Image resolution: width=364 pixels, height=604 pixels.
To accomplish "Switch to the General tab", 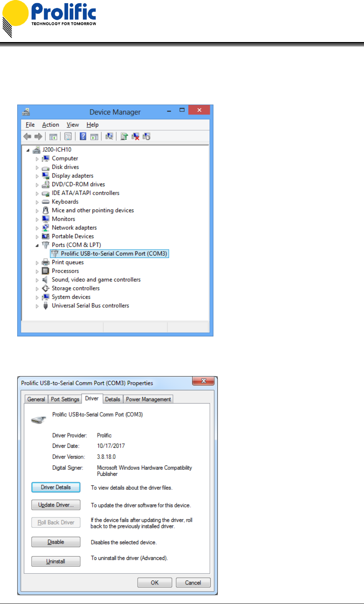I will (x=36, y=399).
